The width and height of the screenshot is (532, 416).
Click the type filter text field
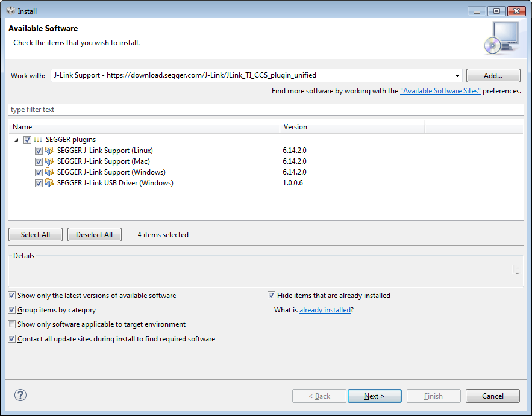(x=266, y=110)
